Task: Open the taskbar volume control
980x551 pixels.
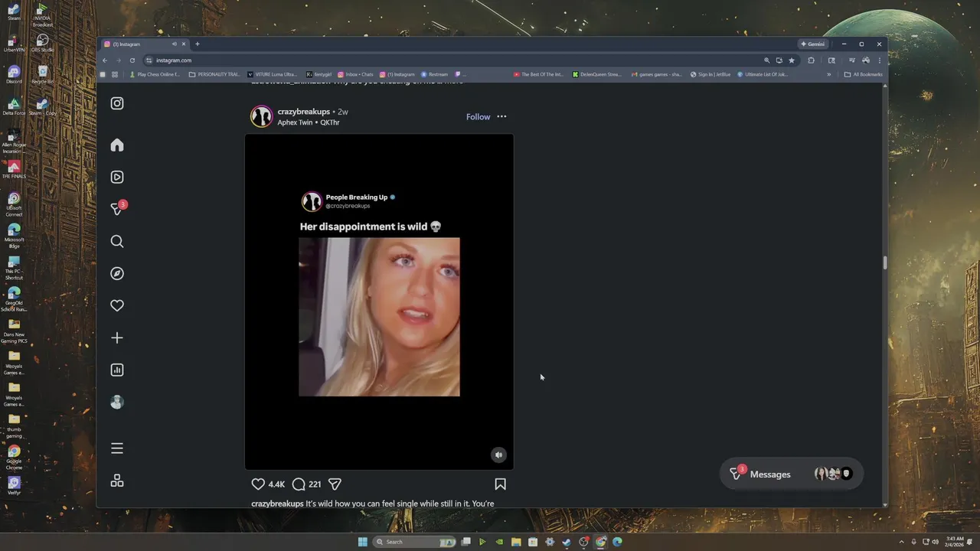Action: point(935,542)
